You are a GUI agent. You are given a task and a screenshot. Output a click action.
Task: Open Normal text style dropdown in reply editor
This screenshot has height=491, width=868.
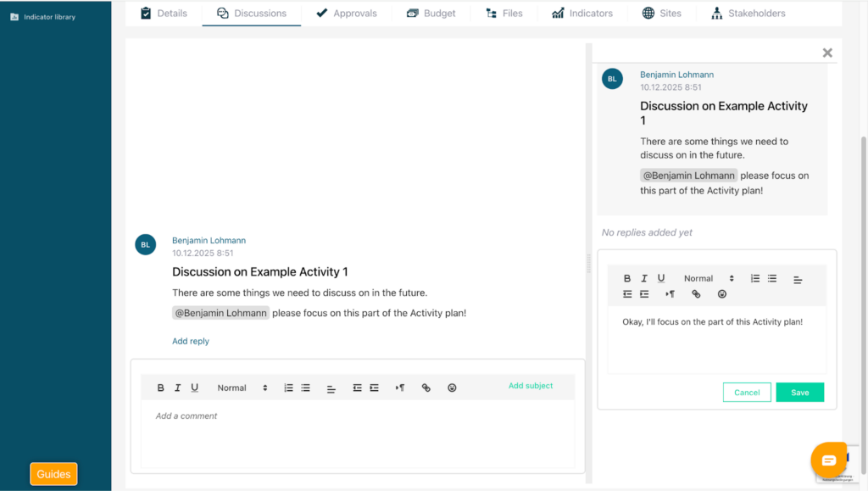(709, 278)
